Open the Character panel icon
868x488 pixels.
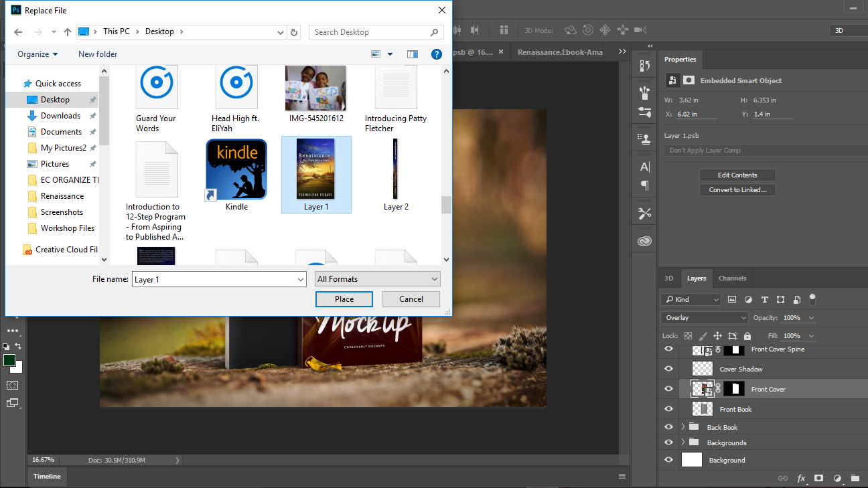644,167
